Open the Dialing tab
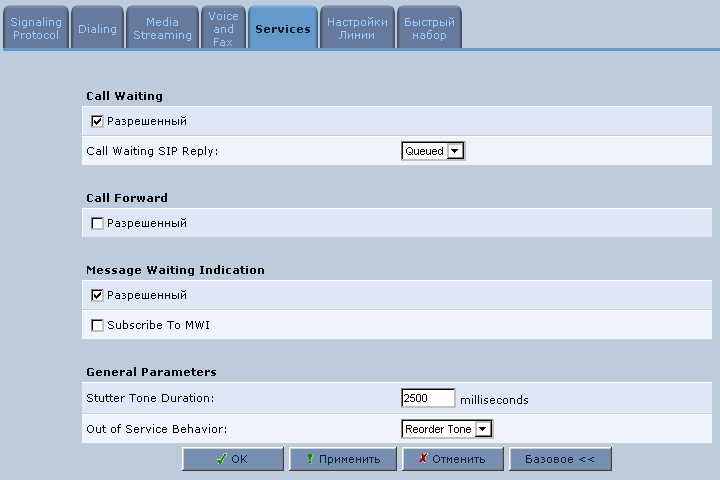Viewport: 720px width, 480px height. tap(97, 28)
